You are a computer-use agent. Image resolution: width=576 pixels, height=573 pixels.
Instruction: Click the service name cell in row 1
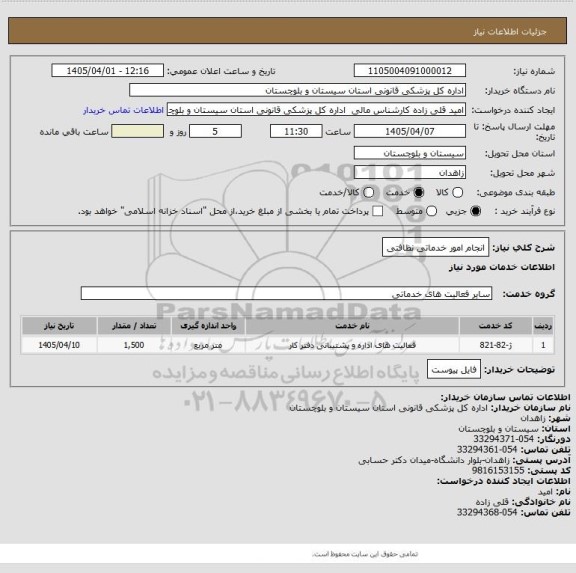[352, 345]
